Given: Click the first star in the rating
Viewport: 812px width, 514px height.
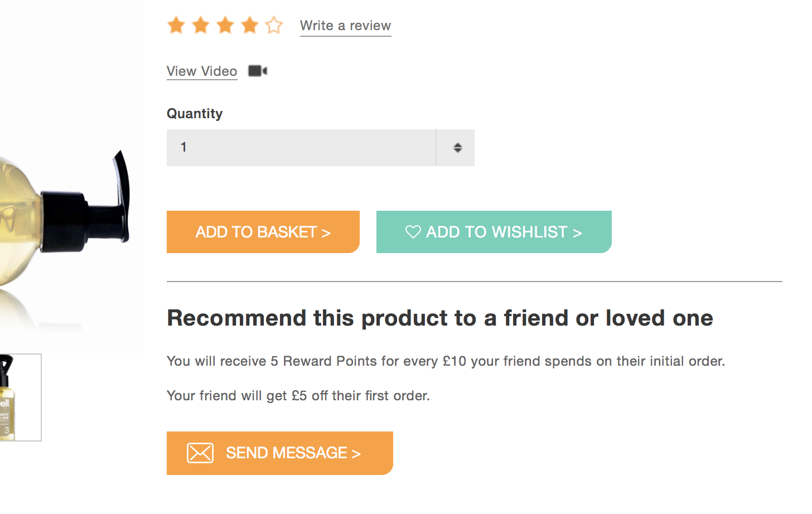Looking at the screenshot, I should [176, 25].
